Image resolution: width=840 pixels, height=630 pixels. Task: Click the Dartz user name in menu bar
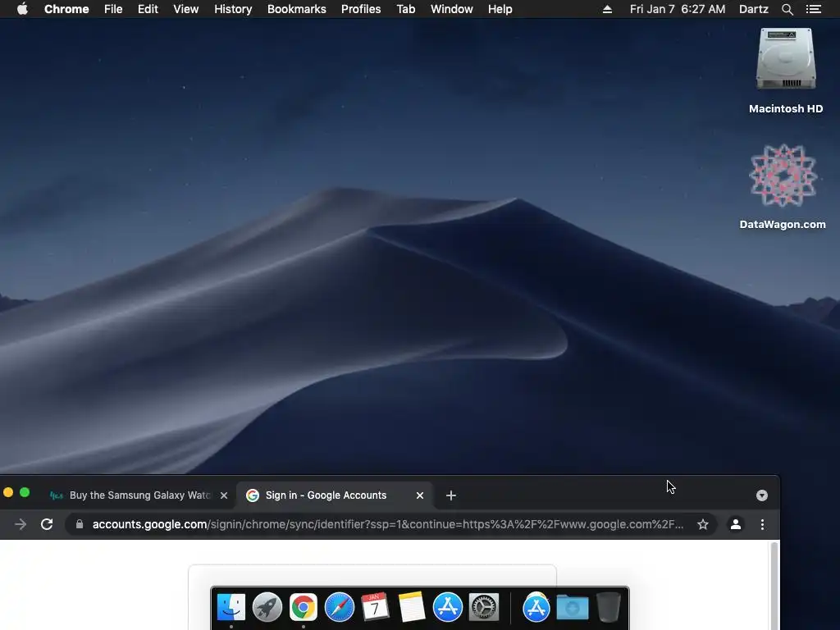coord(754,9)
